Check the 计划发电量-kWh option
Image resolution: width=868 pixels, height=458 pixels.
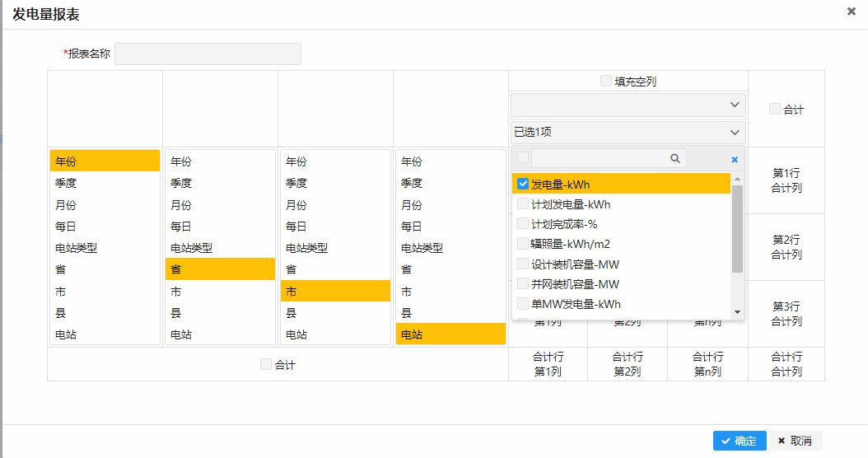[x=523, y=204]
